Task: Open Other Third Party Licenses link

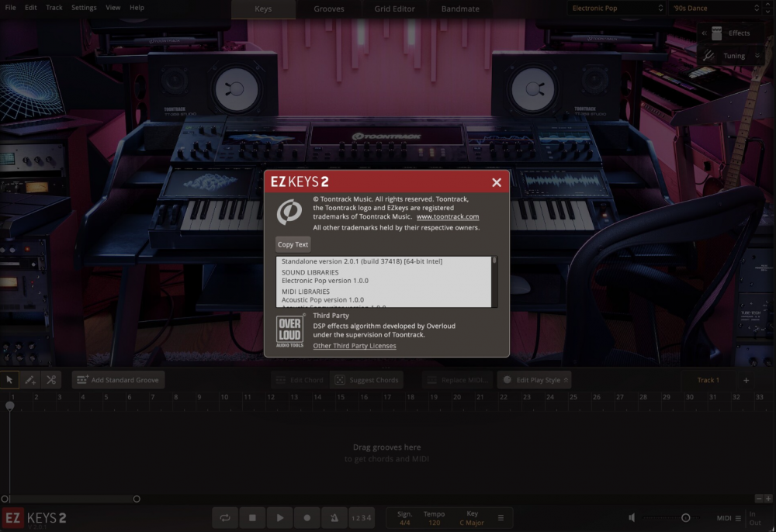Action: click(355, 346)
